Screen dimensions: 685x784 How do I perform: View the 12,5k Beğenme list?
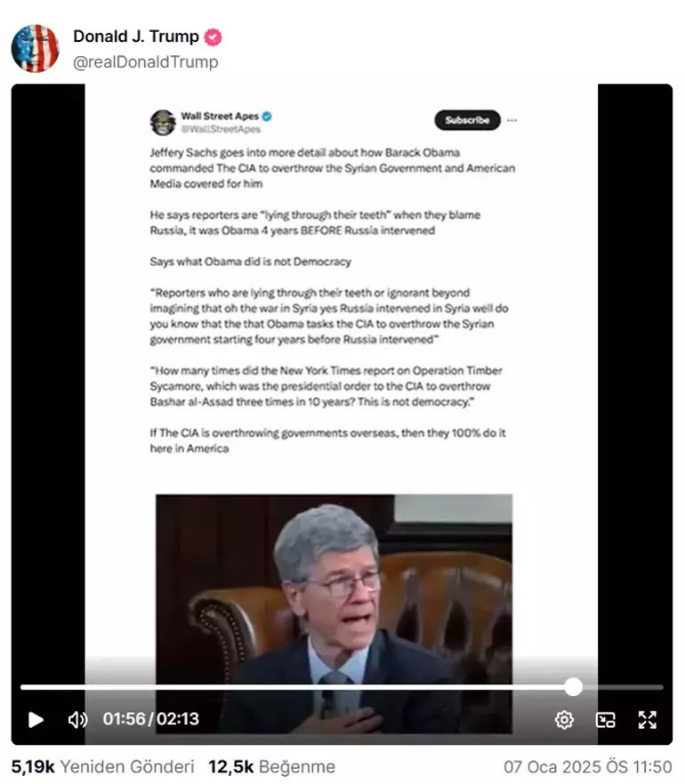[x=271, y=766]
